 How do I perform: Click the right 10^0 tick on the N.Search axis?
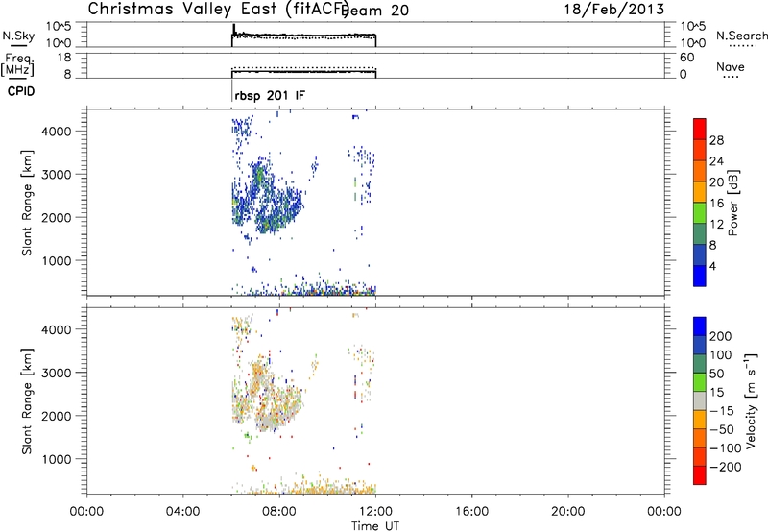(693, 43)
